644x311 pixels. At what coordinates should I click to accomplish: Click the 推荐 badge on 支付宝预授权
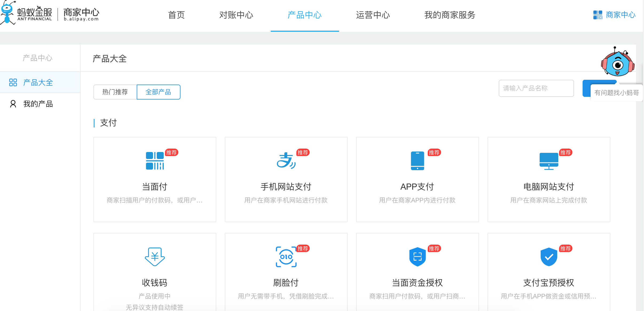pos(566,249)
